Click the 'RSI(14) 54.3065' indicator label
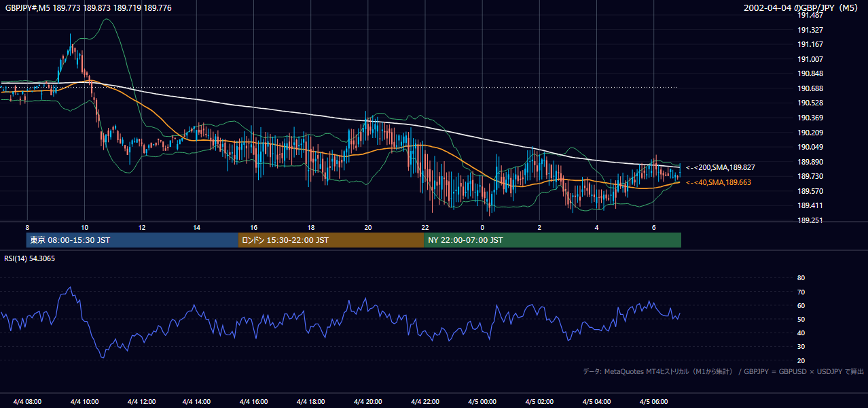 (30, 258)
